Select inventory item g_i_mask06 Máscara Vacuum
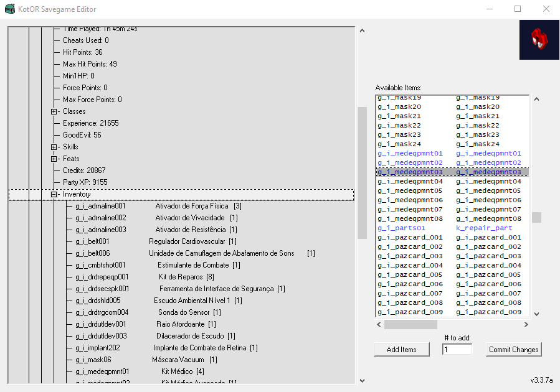This screenshot has height=392, width=560. pyautogui.click(x=146, y=359)
